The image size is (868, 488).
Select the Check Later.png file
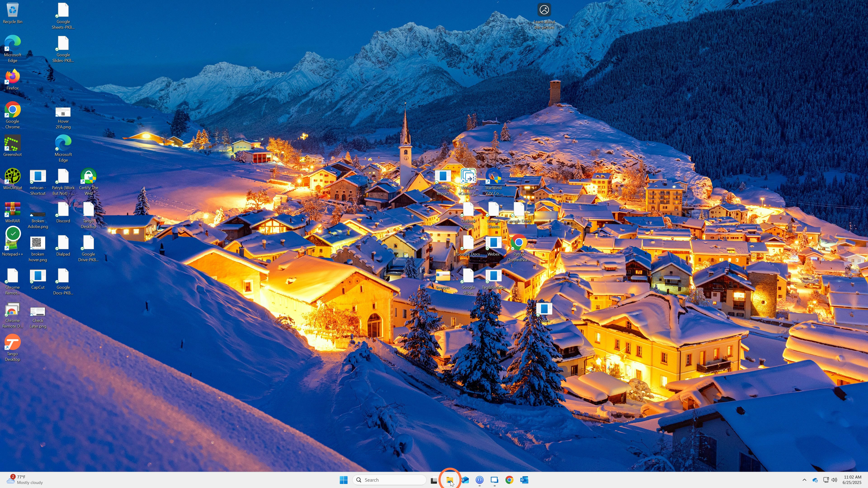coord(38,317)
